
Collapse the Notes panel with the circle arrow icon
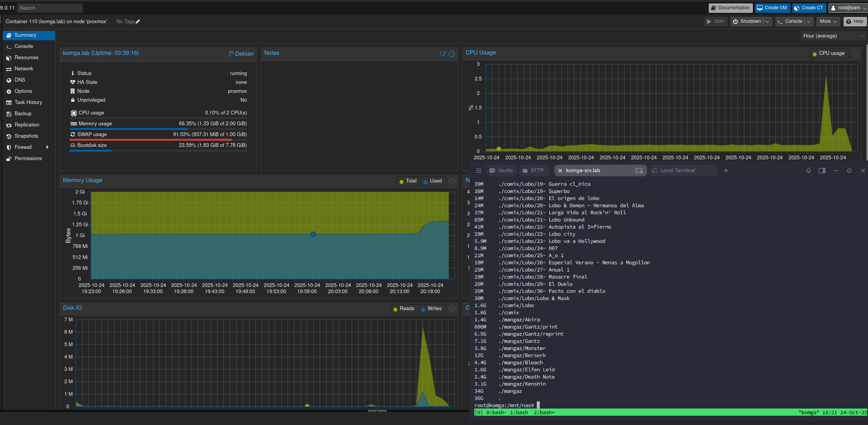tap(452, 54)
